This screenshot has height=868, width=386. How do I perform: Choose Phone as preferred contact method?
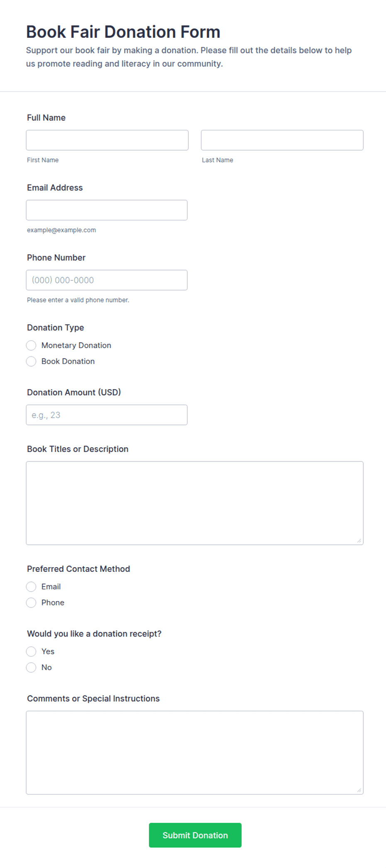[31, 602]
